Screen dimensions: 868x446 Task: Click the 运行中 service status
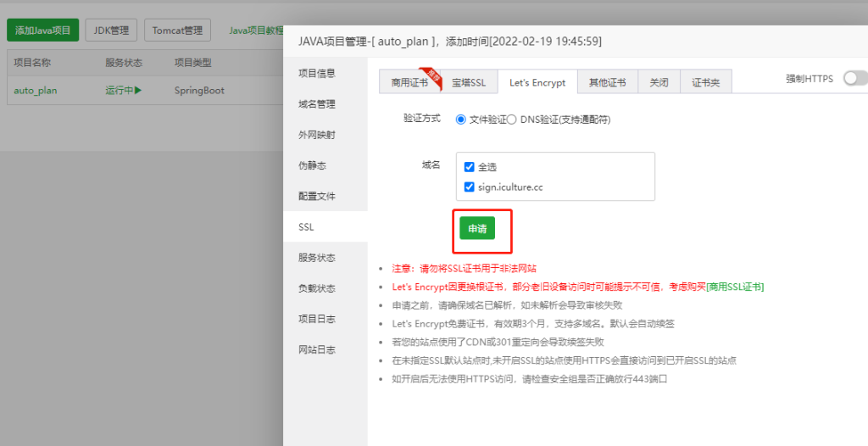click(120, 91)
